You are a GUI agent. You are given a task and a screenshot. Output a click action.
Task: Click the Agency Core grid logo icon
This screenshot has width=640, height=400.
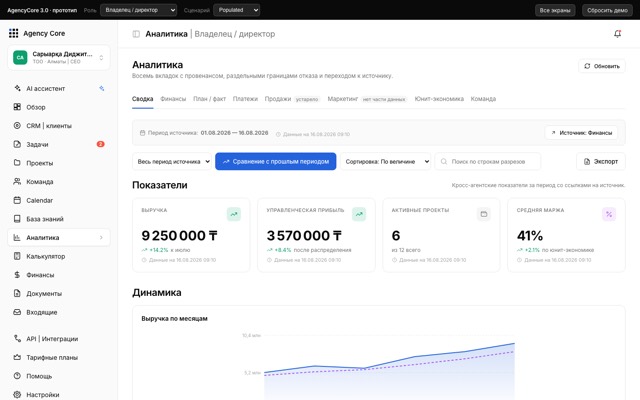tap(13, 33)
